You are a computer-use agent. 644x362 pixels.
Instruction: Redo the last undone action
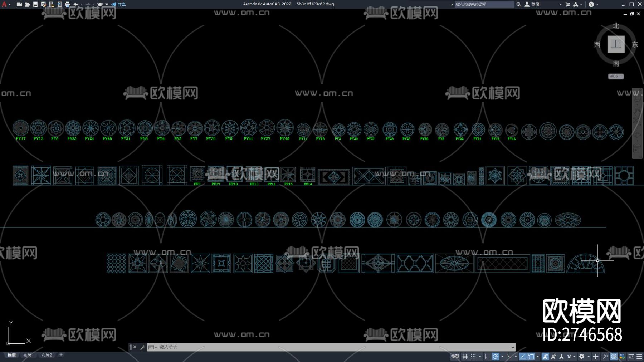coord(88,4)
